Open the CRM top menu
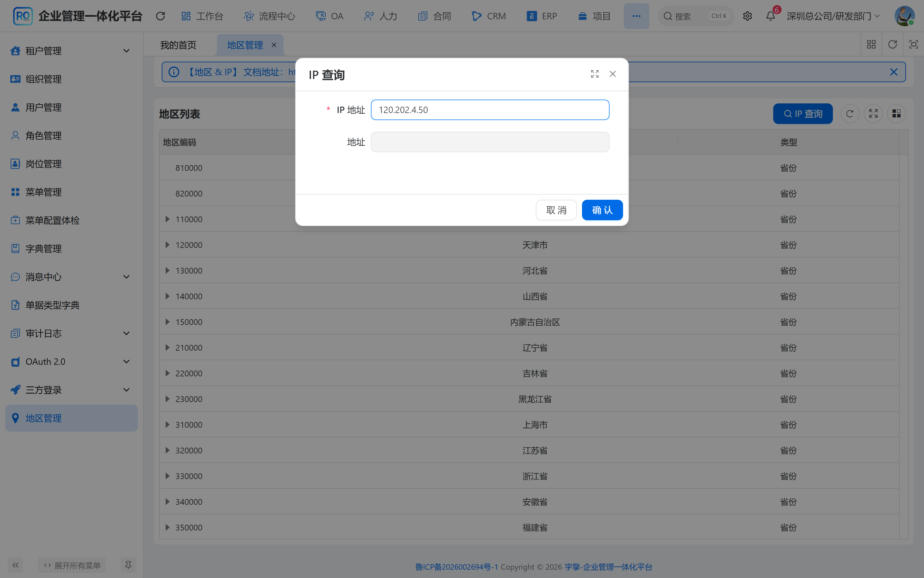This screenshot has width=924, height=578. [x=489, y=16]
